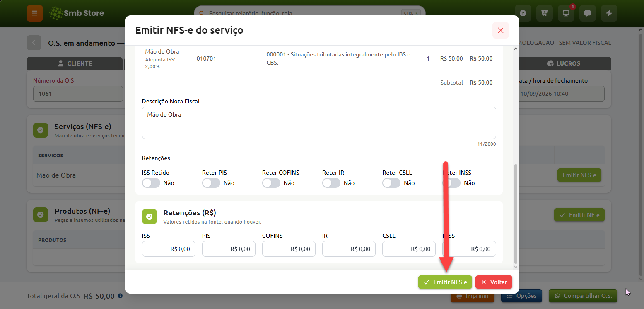The height and width of the screenshot is (309, 644).
Task: Click the lightning bolt shortcut icon
Action: (609, 13)
